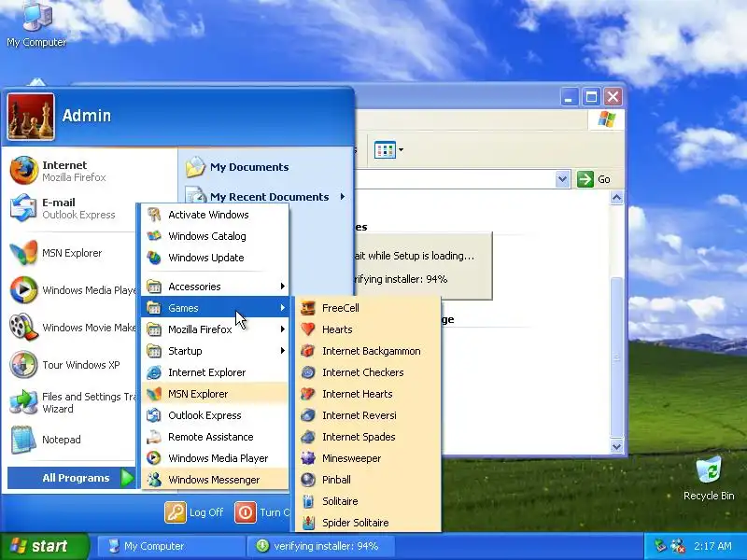The height and width of the screenshot is (560, 747).
Task: Open FreeCell from the Games submenu
Action: point(368,308)
